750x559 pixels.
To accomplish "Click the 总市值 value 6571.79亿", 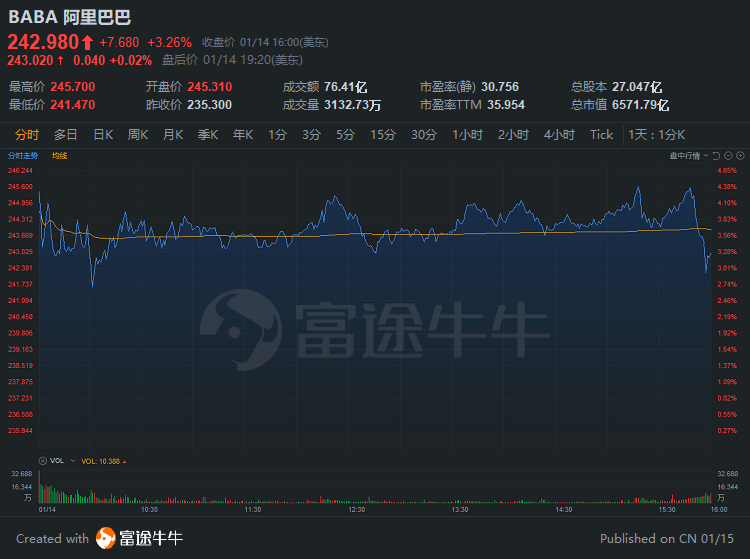I will [640, 105].
